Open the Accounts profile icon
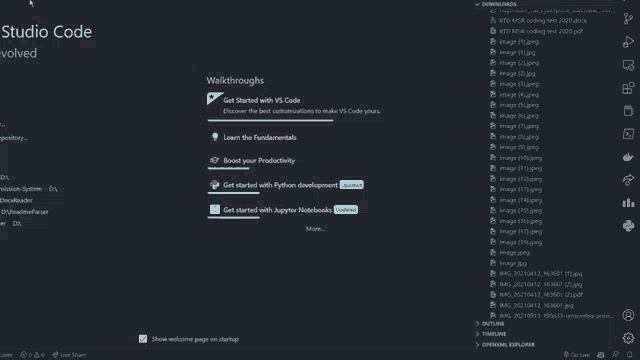This screenshot has width=640, height=360. pos(628,315)
